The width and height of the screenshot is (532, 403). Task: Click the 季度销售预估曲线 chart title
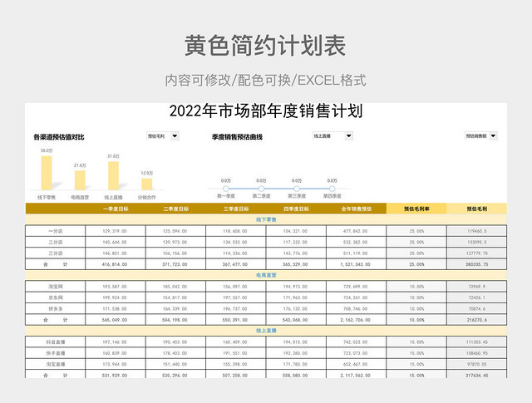click(237, 137)
